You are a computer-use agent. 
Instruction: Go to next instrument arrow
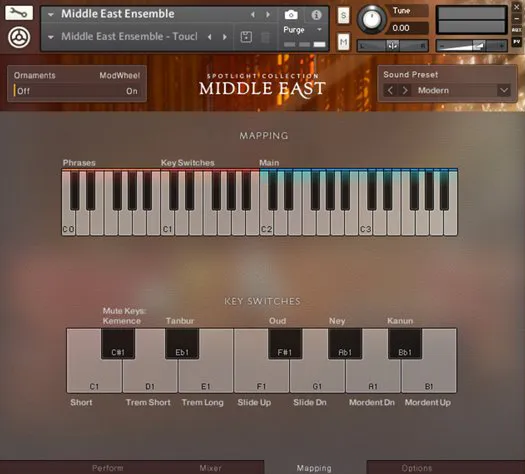pos(268,14)
